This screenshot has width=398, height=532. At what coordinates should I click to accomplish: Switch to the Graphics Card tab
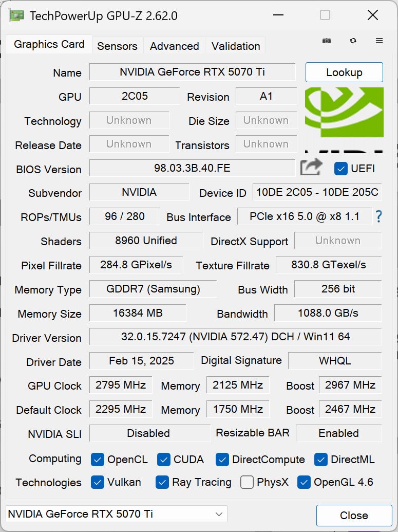(49, 44)
